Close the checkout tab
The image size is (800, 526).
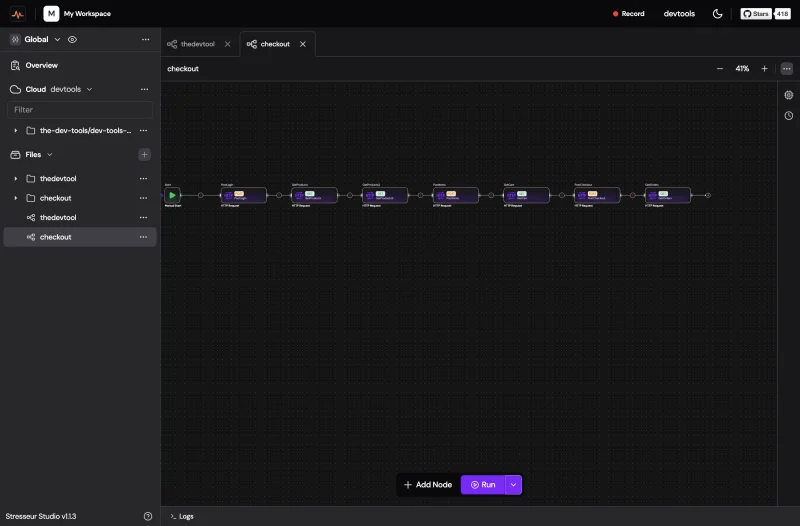point(303,44)
